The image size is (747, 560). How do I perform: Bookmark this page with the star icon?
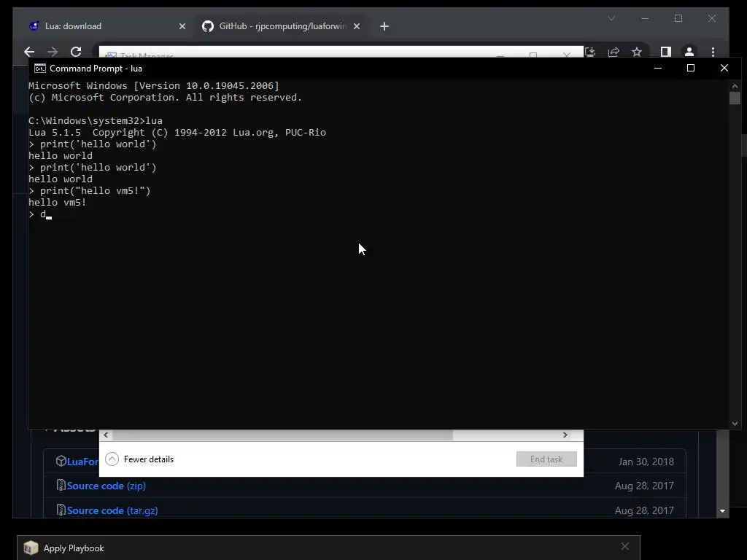(637, 52)
